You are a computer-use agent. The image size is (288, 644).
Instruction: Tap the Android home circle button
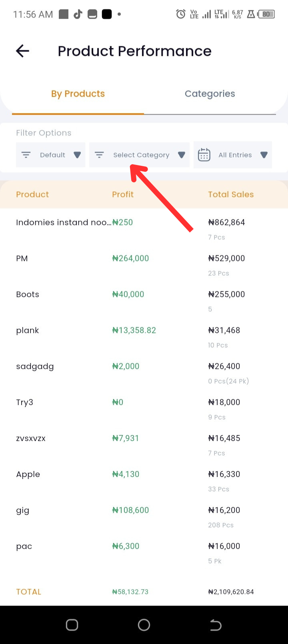144,625
